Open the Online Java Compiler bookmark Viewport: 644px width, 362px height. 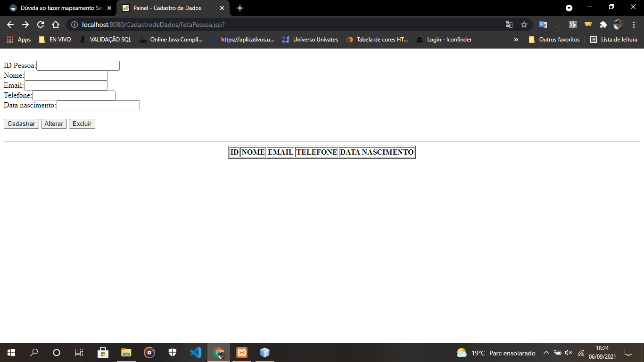click(171, 40)
